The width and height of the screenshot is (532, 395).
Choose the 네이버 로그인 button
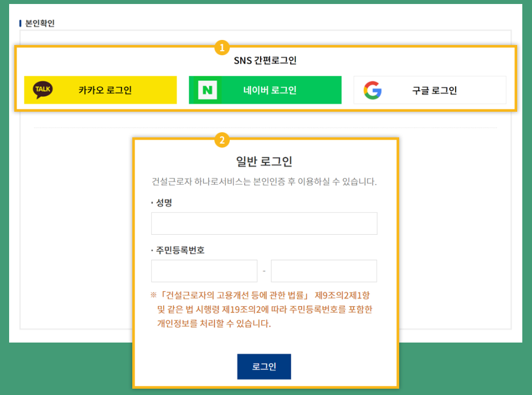pos(265,90)
